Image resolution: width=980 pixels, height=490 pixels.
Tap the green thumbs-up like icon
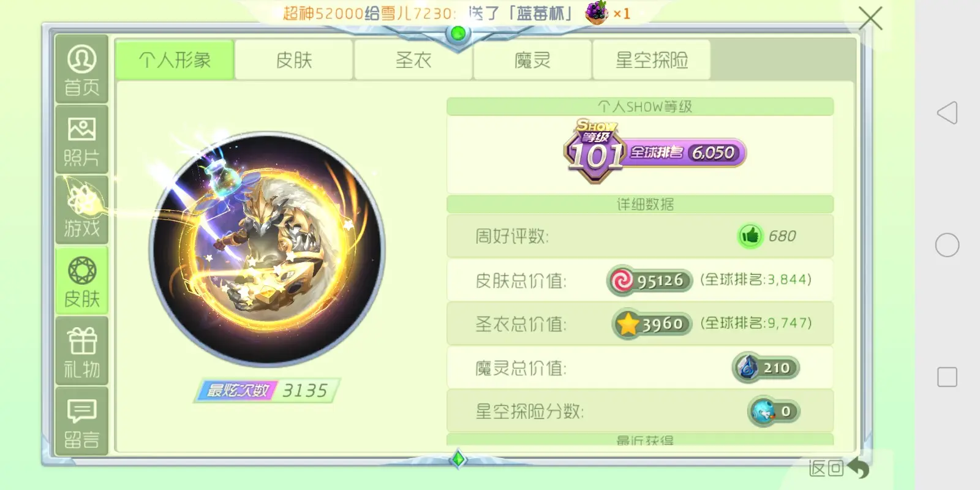coord(750,236)
